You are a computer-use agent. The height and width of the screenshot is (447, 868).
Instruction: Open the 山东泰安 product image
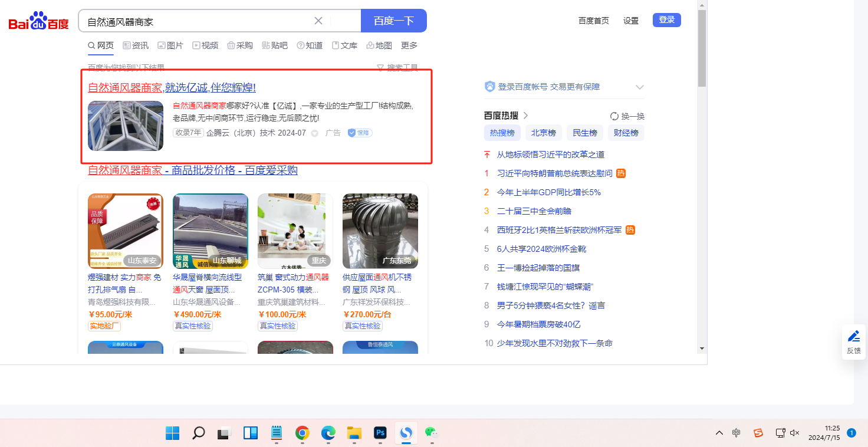pyautogui.click(x=126, y=231)
